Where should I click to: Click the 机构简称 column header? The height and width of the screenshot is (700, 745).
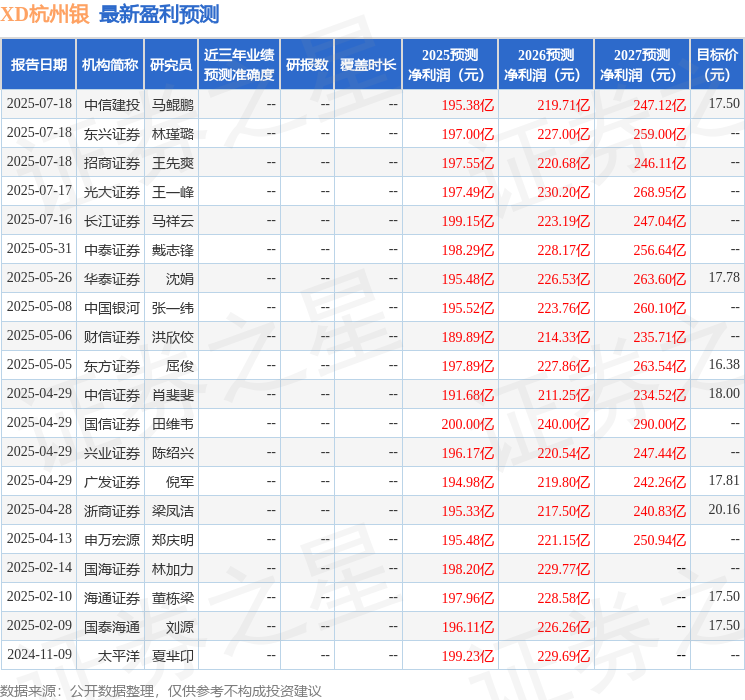pyautogui.click(x=110, y=65)
